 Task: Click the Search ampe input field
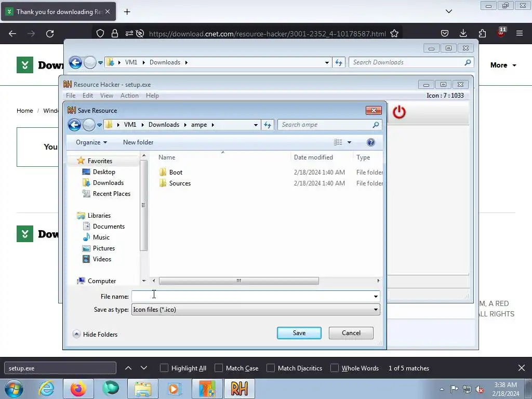[x=325, y=125]
